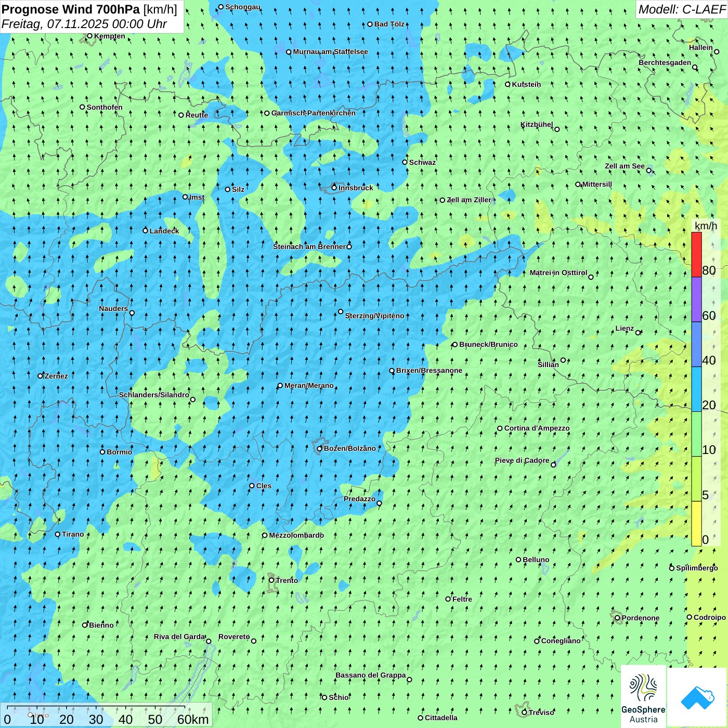The width and height of the screenshot is (728, 728).
Task: Click the Treviso location marker dot
Action: (x=525, y=712)
